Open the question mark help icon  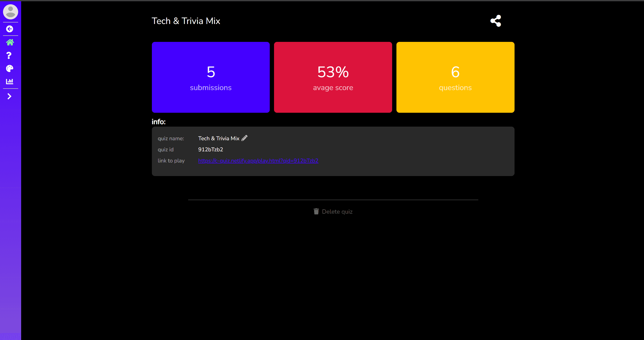(9, 55)
